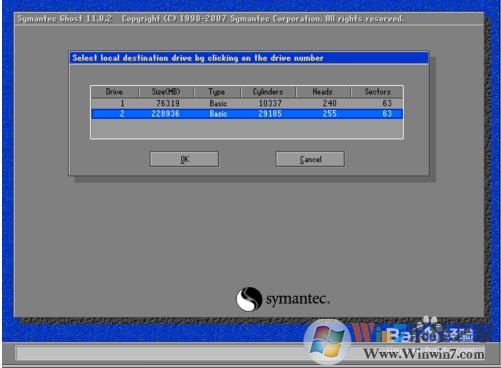Click the Size(MB) column header

coord(166,92)
